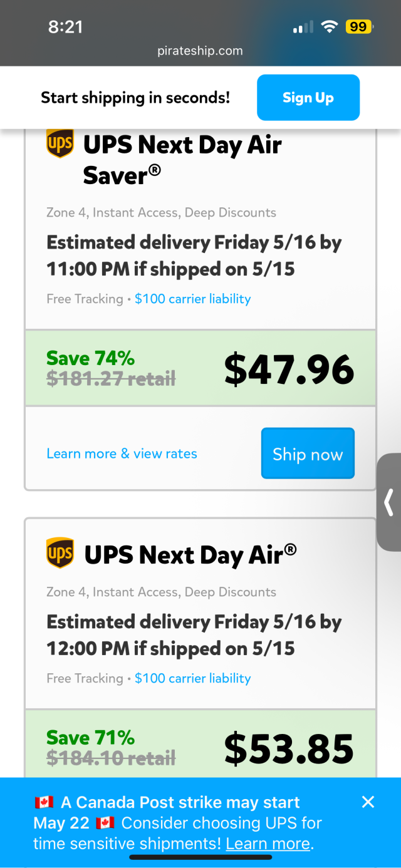Follow the 'Learn more' link in strike banner
401x868 pixels.
coord(268,844)
